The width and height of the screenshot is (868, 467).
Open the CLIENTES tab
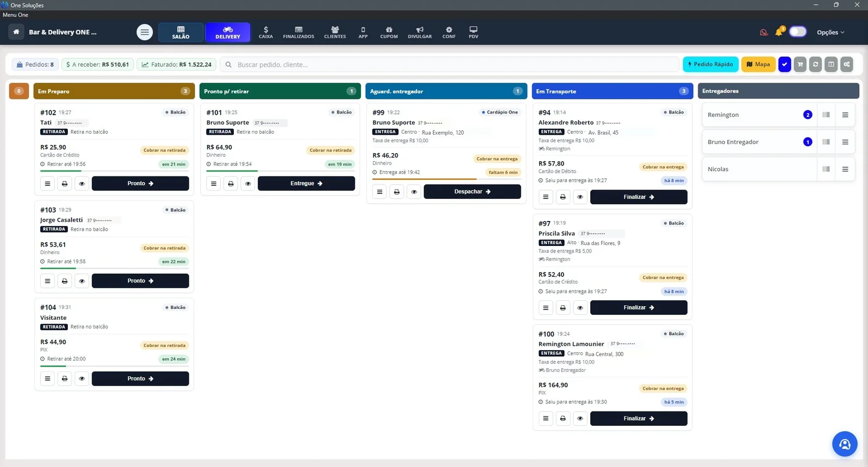pyautogui.click(x=335, y=32)
